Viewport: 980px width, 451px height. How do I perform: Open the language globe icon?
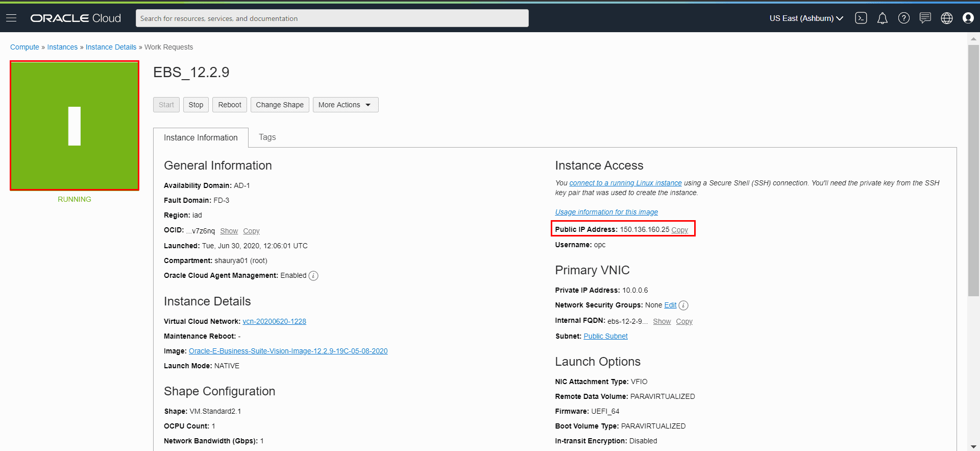(x=947, y=18)
